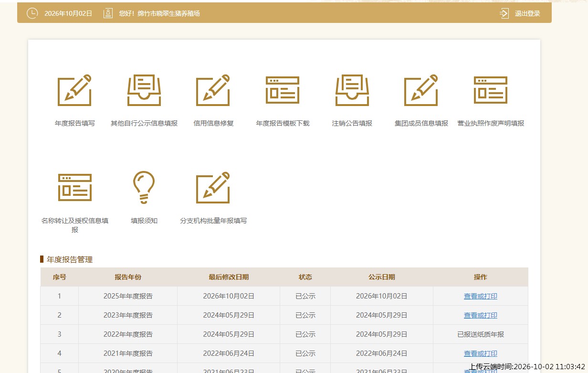Open the 分支机构批量年报填写 icon
This screenshot has height=373, width=588.
click(x=213, y=188)
